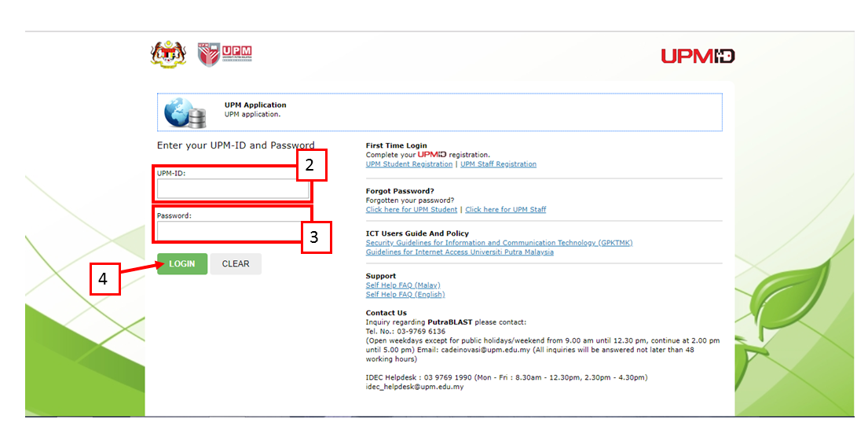Open Security Guidelines for ICT (GPKTMK) link
Screen dimensions: 868x441
pos(499,243)
